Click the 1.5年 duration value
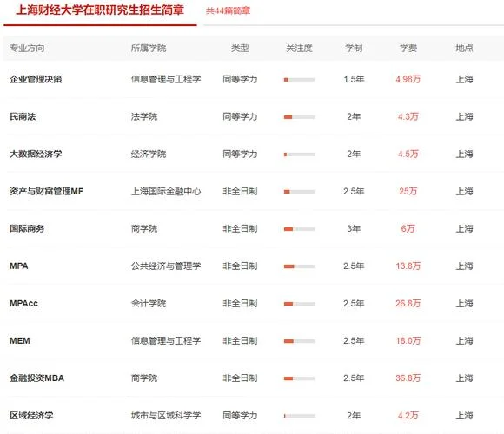504x434 pixels. (x=354, y=79)
